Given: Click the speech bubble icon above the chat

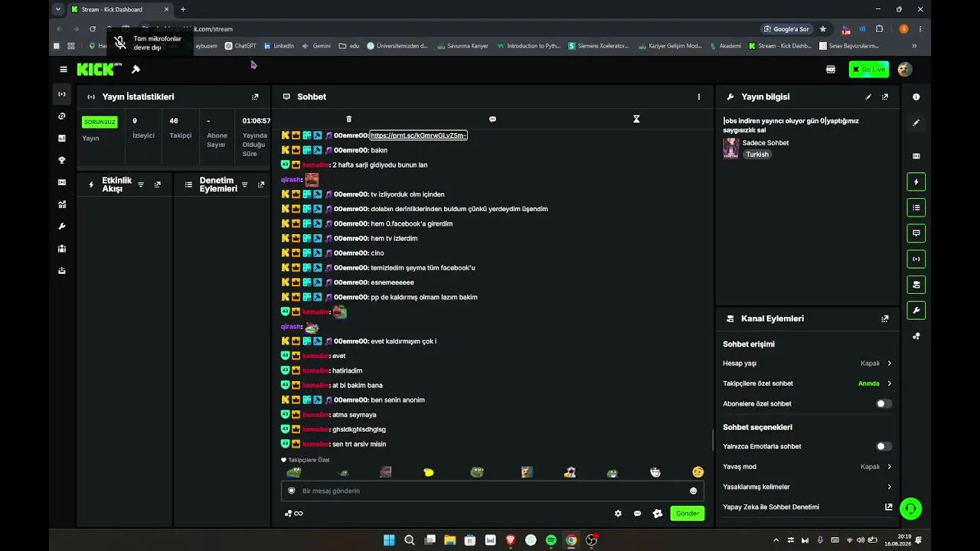Looking at the screenshot, I should tap(492, 119).
